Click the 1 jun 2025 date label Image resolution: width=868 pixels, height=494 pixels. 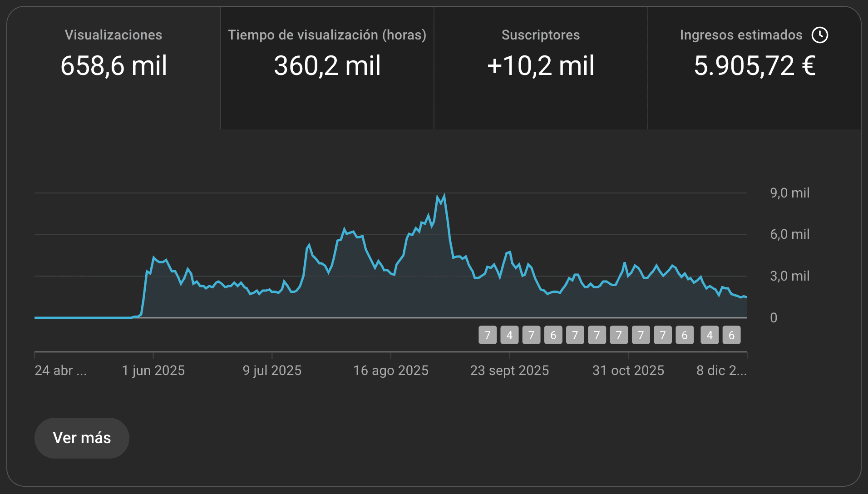(x=153, y=370)
